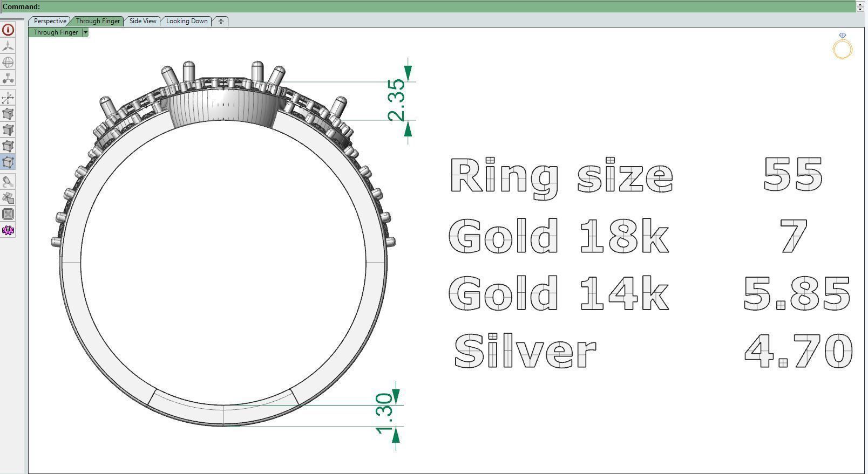Select the "55" text object
Image resolution: width=868 pixels, height=474 pixels.
pyautogui.click(x=793, y=174)
